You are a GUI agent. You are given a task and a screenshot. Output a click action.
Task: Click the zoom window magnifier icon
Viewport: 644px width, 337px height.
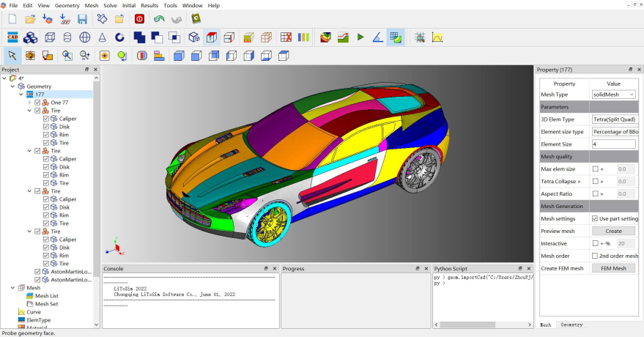coord(67,56)
